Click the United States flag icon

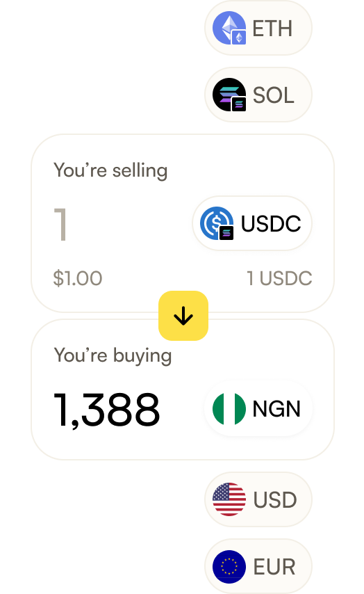(x=229, y=499)
